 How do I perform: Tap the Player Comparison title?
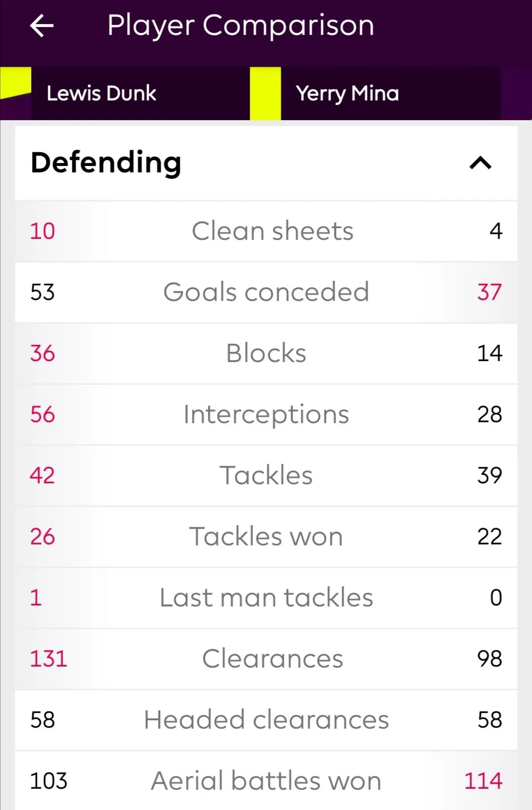pyautogui.click(x=241, y=26)
